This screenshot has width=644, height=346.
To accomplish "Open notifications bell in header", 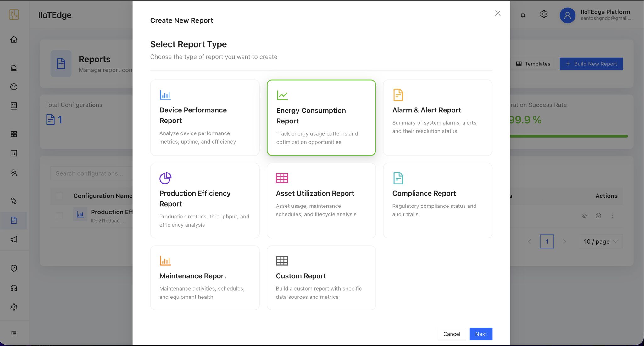I will 523,15.
